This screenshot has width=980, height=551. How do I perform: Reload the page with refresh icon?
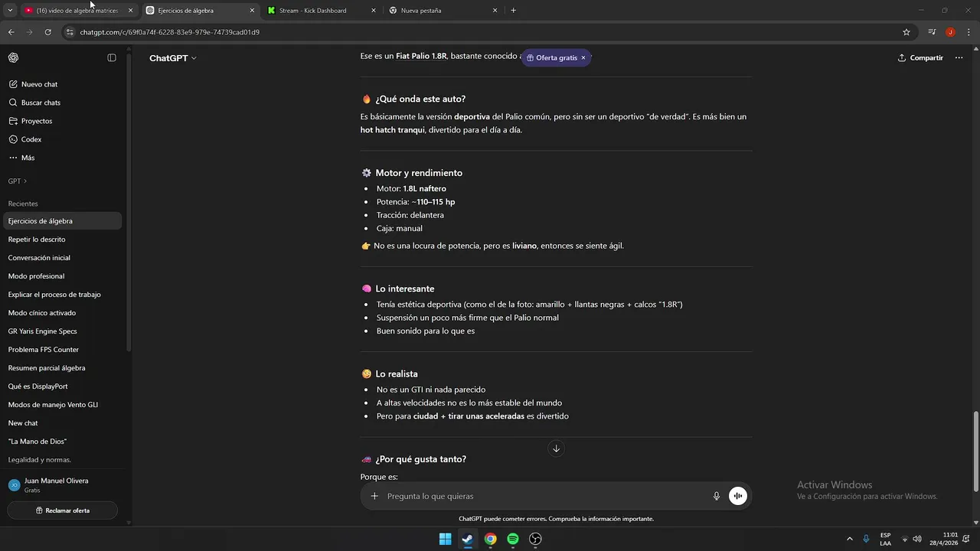pyautogui.click(x=47, y=32)
